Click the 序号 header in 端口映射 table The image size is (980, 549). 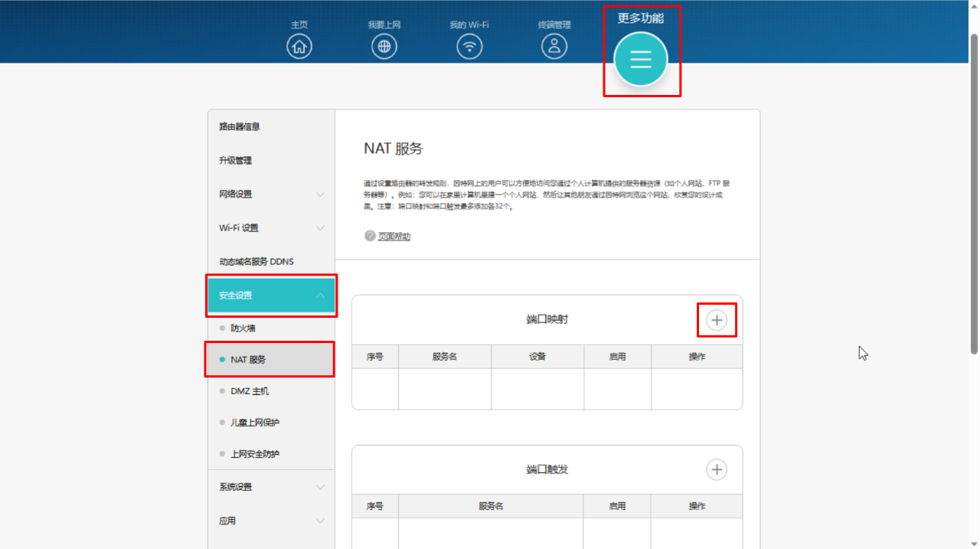(375, 357)
